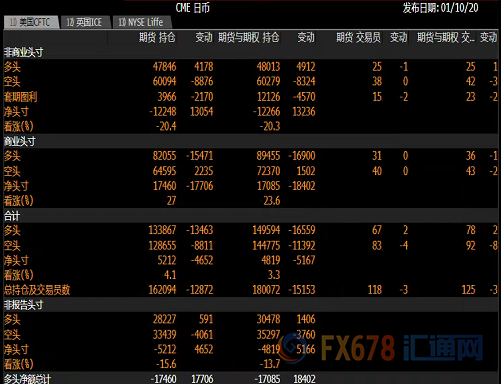Click the CME 日币 title
Screen dimensions: 501x384
tap(193, 8)
